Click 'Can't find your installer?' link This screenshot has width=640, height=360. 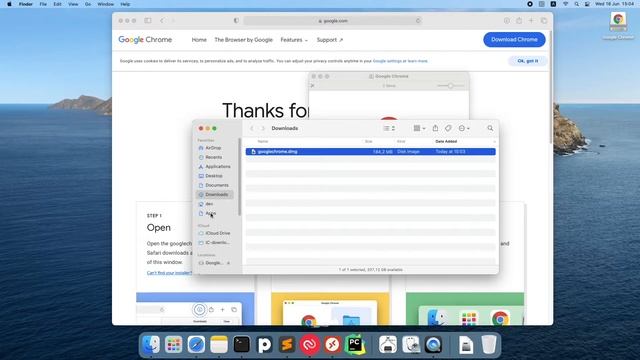pos(169,273)
